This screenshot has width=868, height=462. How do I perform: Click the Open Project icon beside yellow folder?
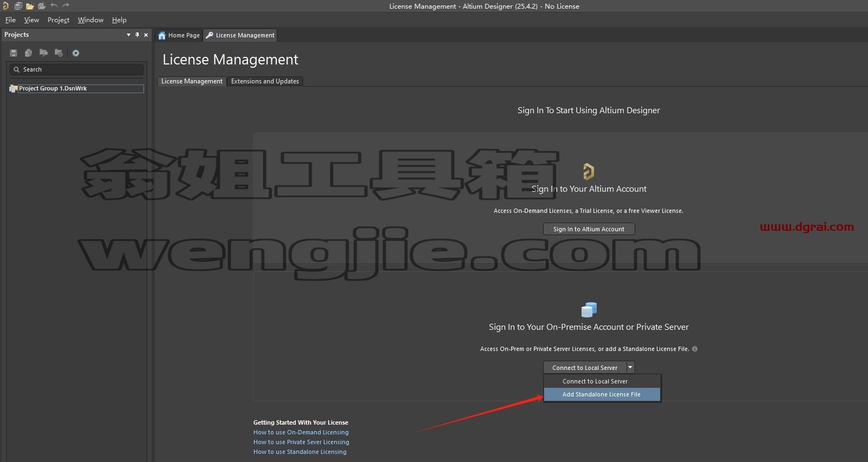42,6
